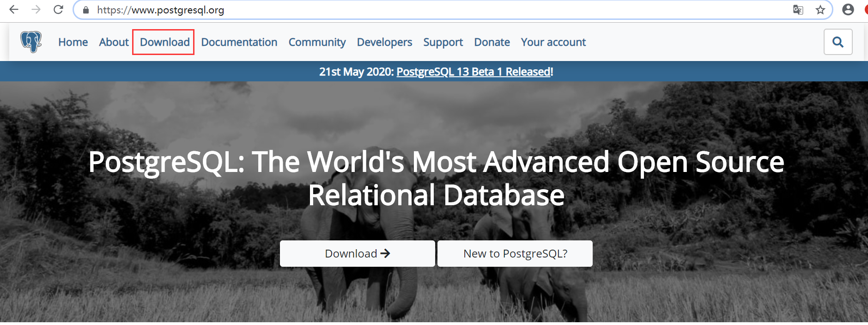Open the Donate nav item

(x=492, y=42)
